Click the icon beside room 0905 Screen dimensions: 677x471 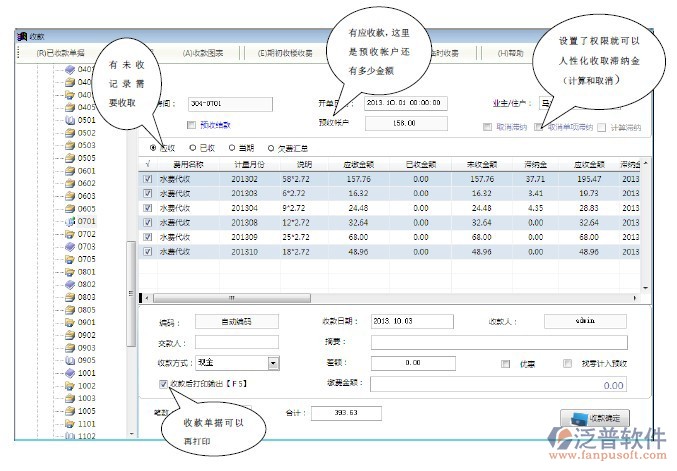click(70, 360)
